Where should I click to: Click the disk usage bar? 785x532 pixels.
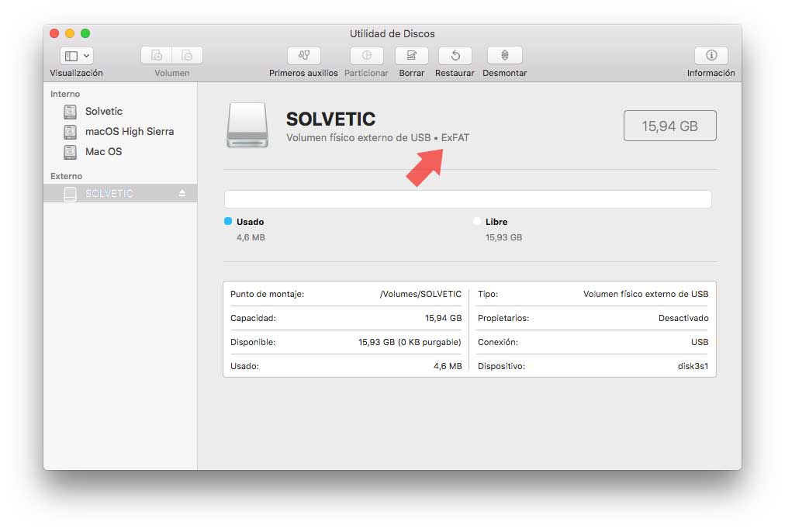click(468, 199)
